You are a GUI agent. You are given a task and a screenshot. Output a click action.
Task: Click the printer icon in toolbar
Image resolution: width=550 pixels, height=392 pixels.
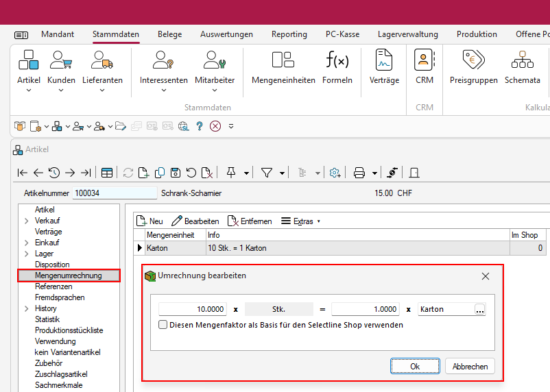(359, 173)
